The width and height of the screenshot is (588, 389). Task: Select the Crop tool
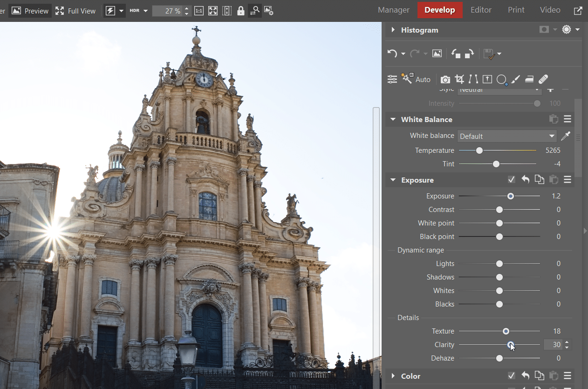(x=459, y=79)
